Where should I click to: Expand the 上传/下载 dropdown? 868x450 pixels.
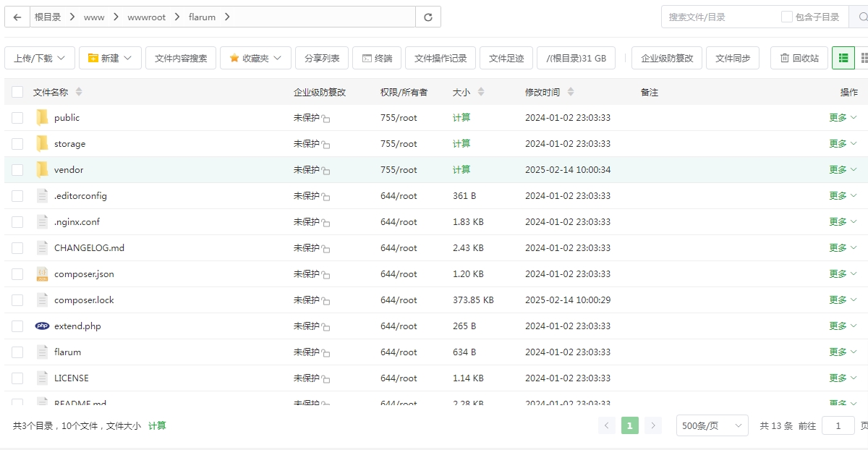pyautogui.click(x=40, y=57)
